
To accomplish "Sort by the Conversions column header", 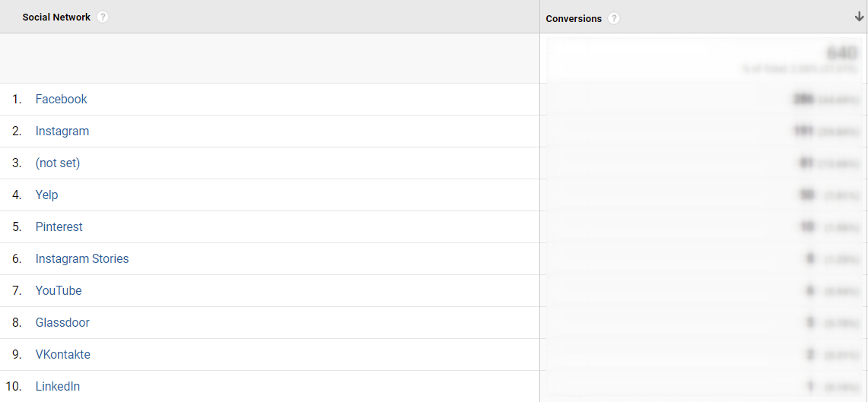I will pyautogui.click(x=574, y=18).
